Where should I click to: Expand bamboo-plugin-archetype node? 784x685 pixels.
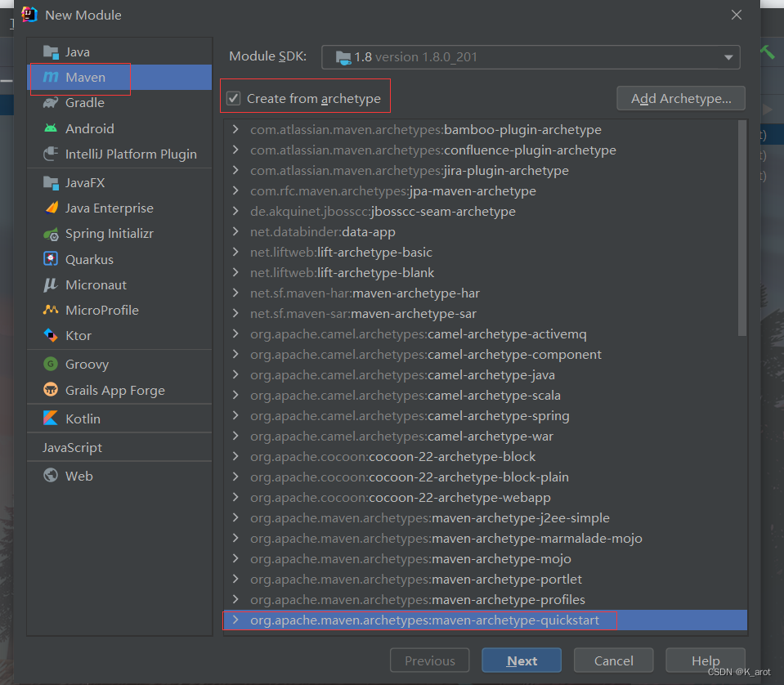[x=235, y=129]
